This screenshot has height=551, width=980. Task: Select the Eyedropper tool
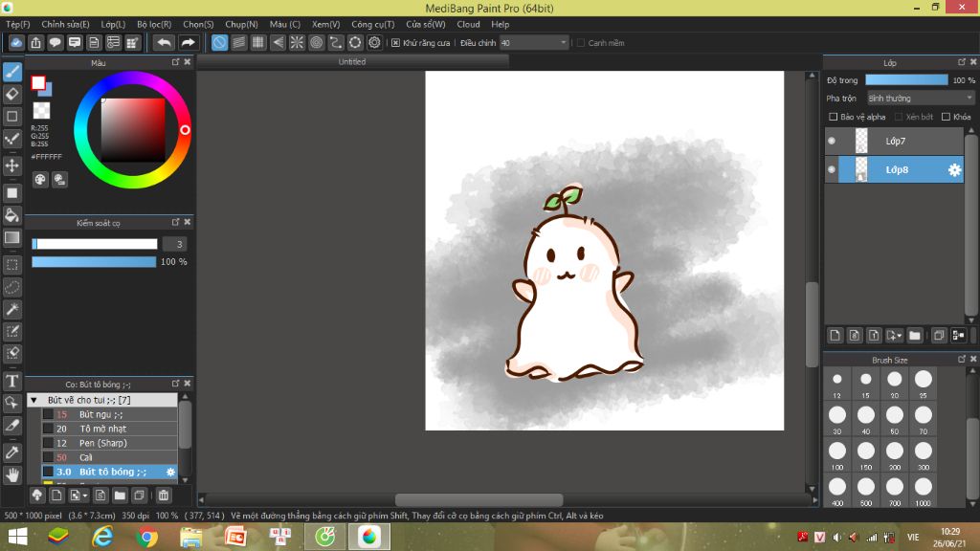pos(11,452)
